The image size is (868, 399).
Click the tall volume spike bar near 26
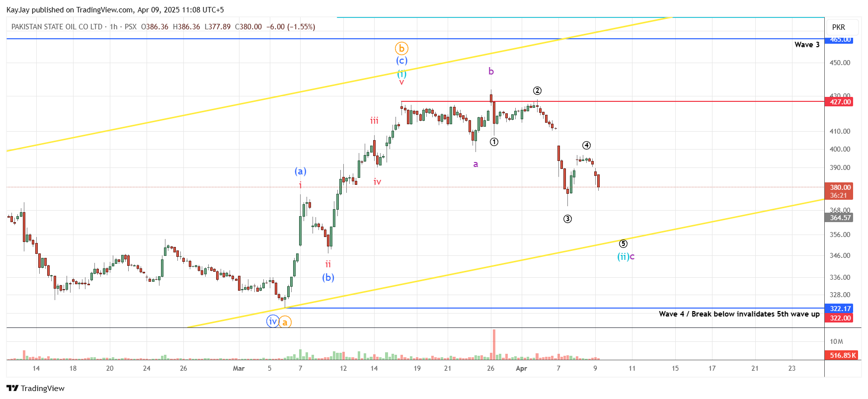(494, 344)
